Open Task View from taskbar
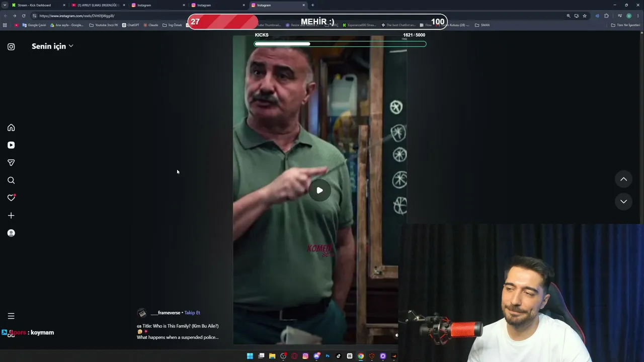Viewport: 644px width, 362px height. (261, 356)
